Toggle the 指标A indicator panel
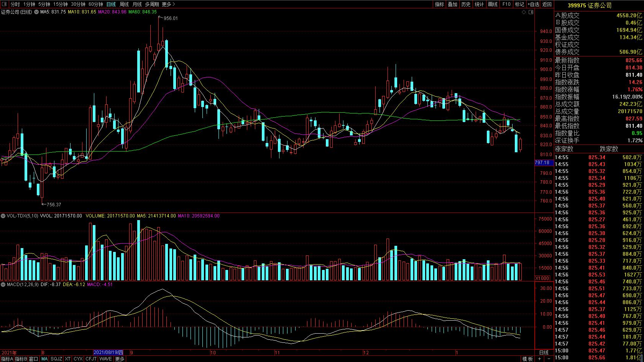Viewport: 644px width, 362px height. (x=7, y=359)
